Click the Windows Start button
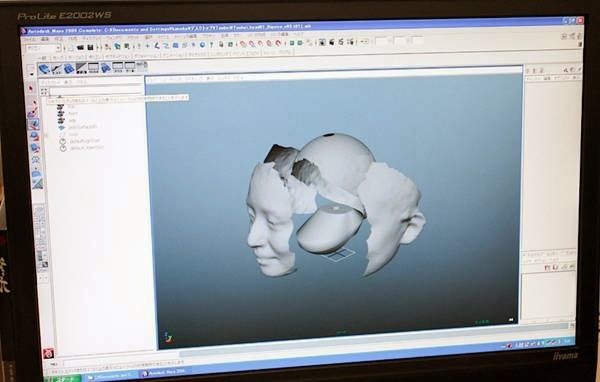Screen dimensions: 600x382 tap(63, 379)
